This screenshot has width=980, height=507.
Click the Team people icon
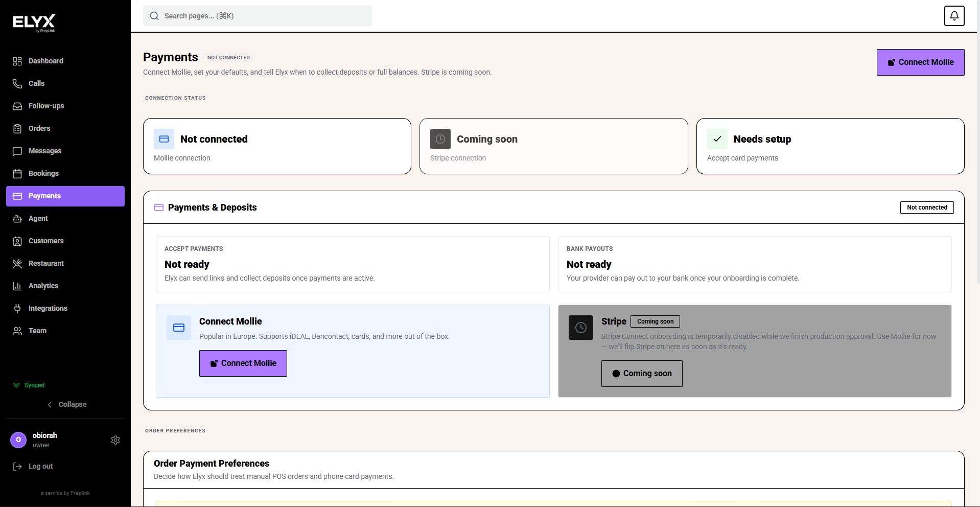(x=17, y=331)
